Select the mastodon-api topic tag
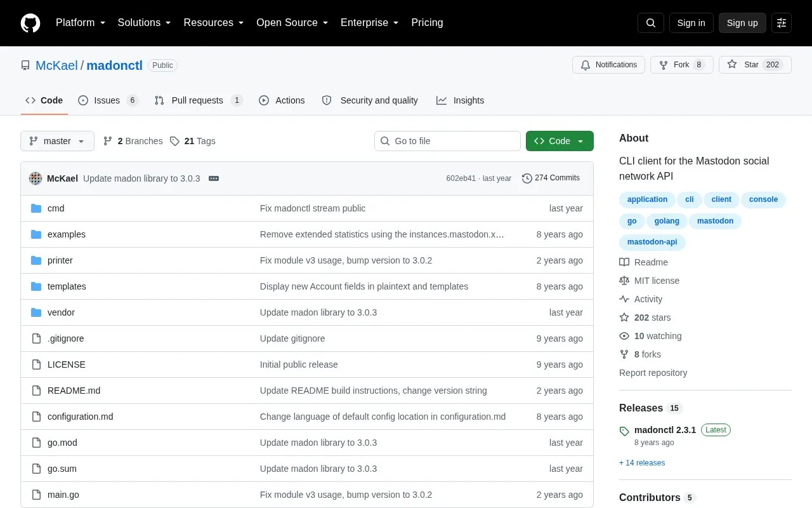Image resolution: width=812 pixels, height=508 pixels. (x=652, y=242)
